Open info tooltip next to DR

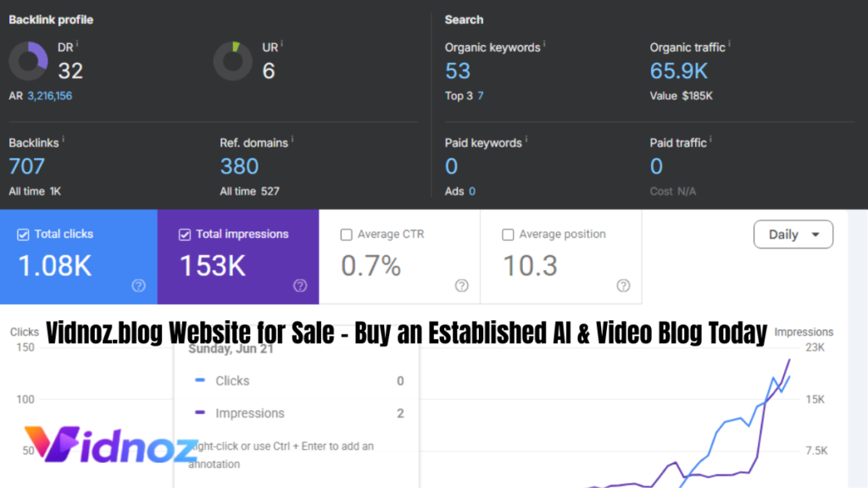click(77, 44)
